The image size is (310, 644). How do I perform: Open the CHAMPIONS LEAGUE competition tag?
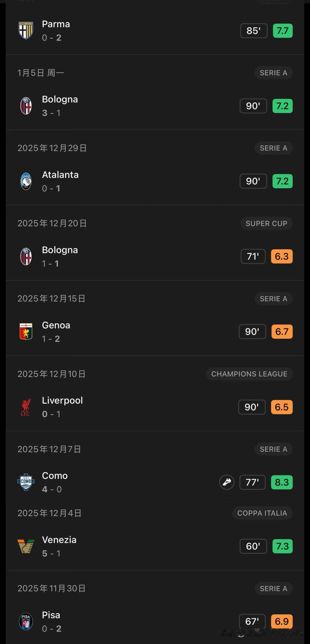point(249,374)
